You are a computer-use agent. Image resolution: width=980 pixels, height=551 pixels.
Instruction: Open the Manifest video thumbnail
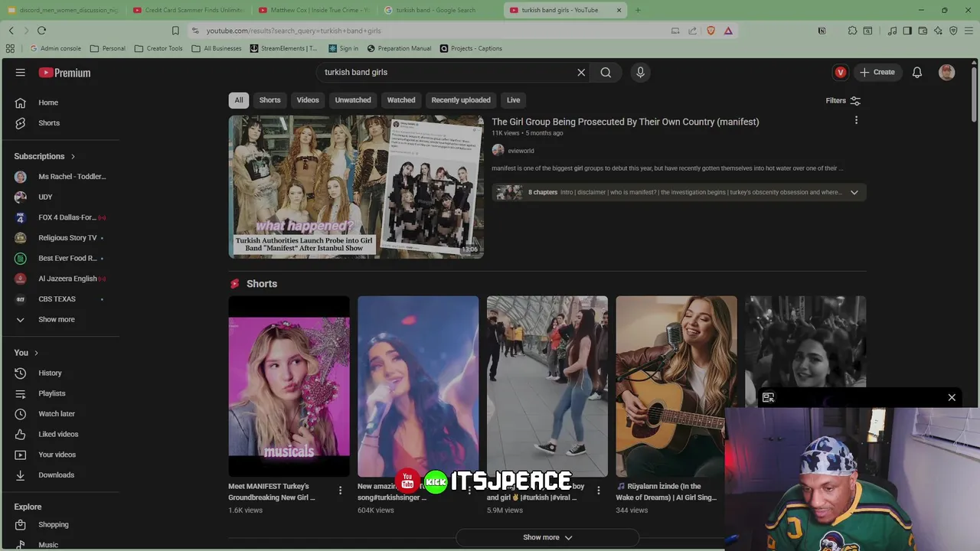click(x=356, y=187)
